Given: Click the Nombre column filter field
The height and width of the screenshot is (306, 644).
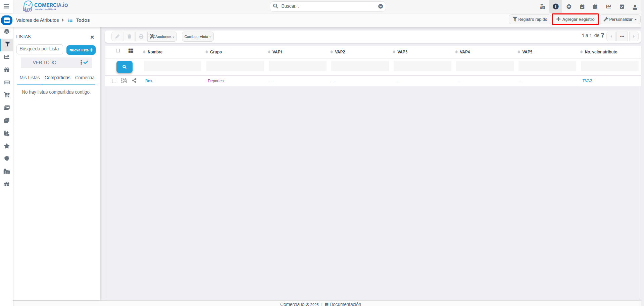Looking at the screenshot, I should coord(172,66).
